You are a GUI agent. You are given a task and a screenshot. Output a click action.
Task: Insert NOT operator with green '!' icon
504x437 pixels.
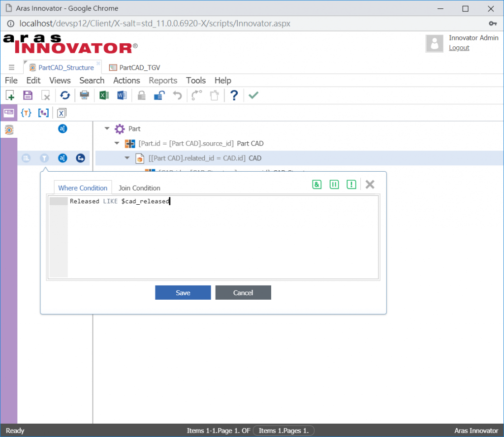pos(351,185)
